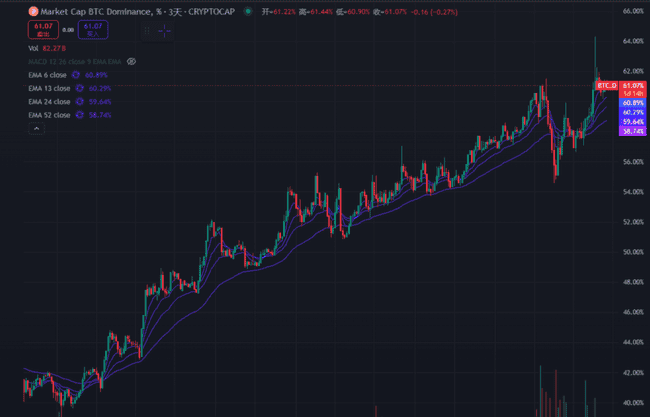Open EMA 52 indicator settings icon
Screen dimensions: 650x417
click(x=80, y=115)
